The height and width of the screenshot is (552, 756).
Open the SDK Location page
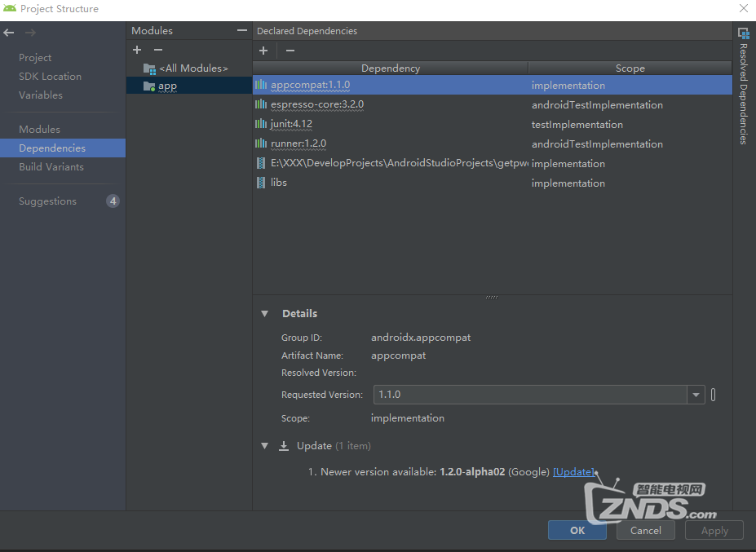(50, 77)
